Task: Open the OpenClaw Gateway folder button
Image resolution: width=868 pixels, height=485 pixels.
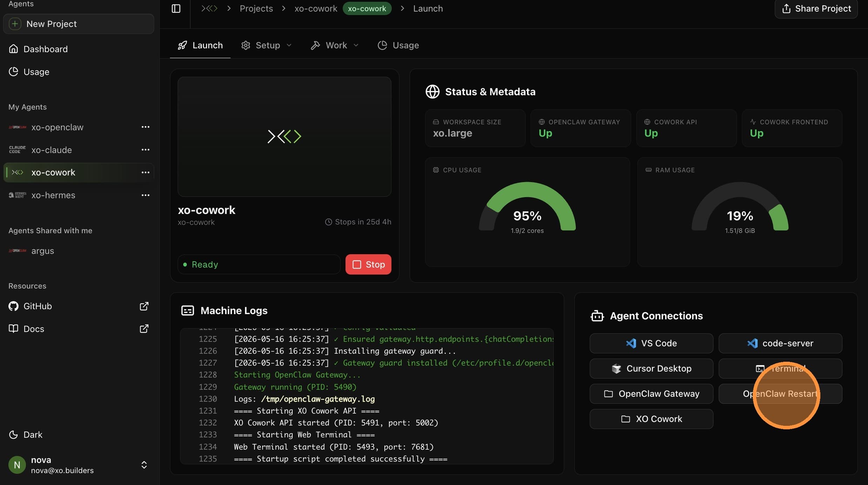Action: coord(651,394)
